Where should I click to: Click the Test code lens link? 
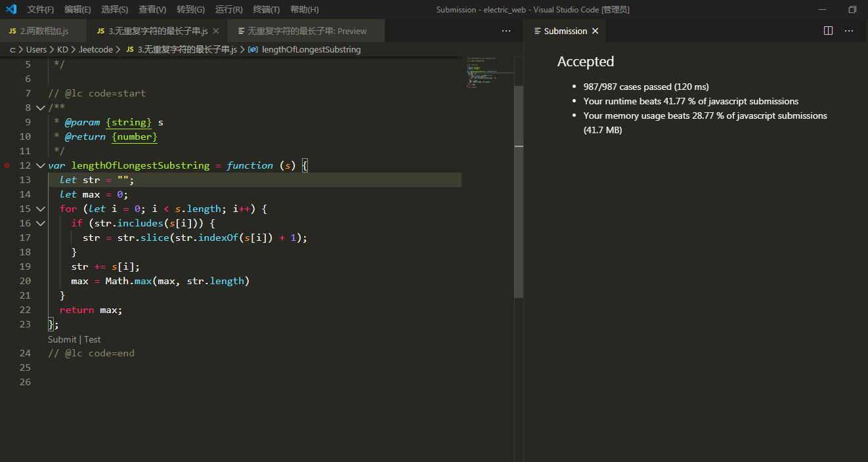(93, 339)
